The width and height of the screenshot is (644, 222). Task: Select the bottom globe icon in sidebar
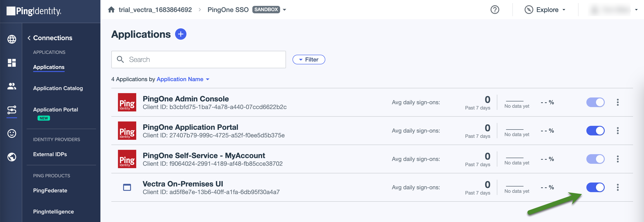pos(12,157)
